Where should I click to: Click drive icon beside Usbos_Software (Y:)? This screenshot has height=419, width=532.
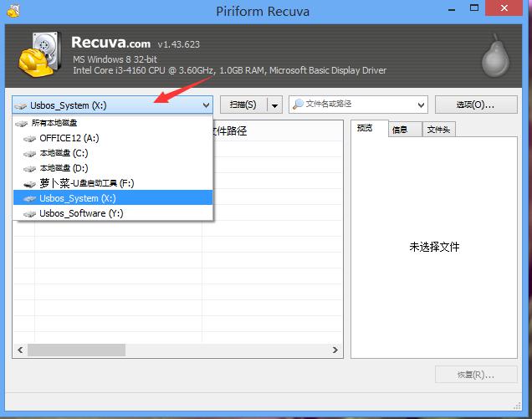(x=30, y=214)
